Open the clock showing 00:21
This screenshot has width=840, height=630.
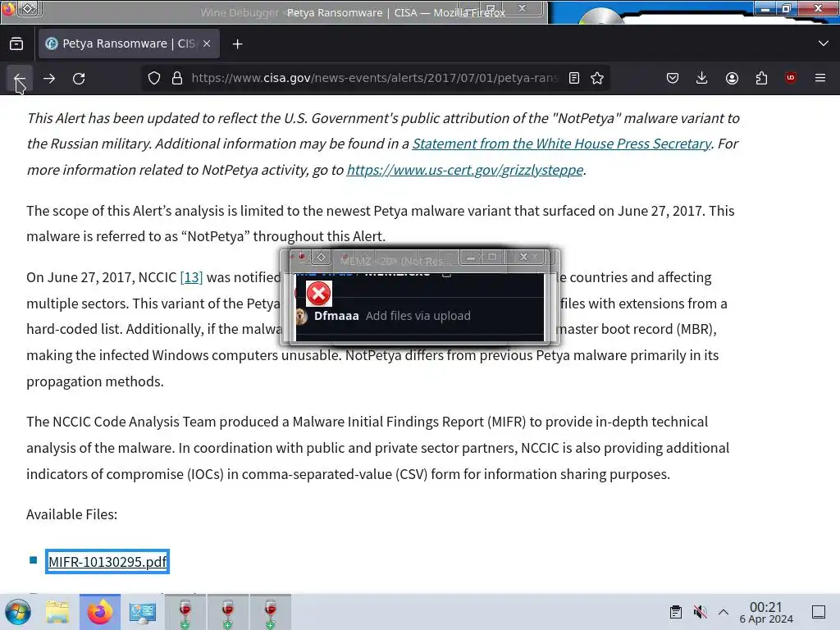766,612
